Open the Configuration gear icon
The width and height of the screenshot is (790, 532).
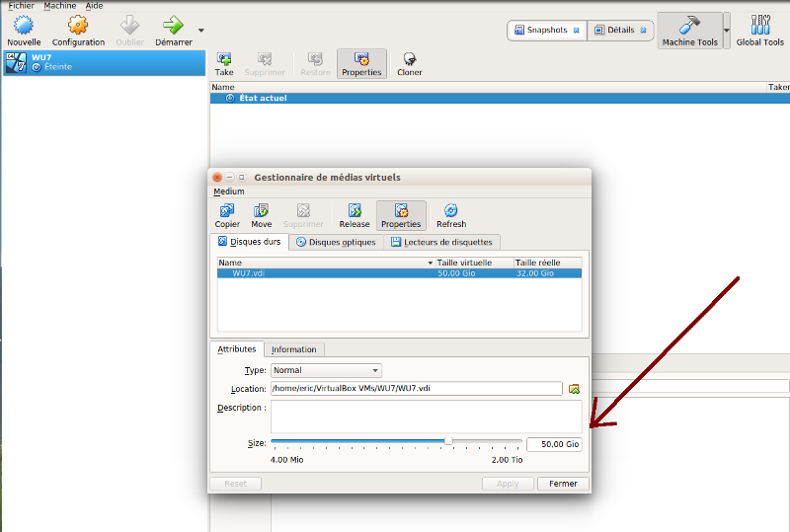(78, 26)
